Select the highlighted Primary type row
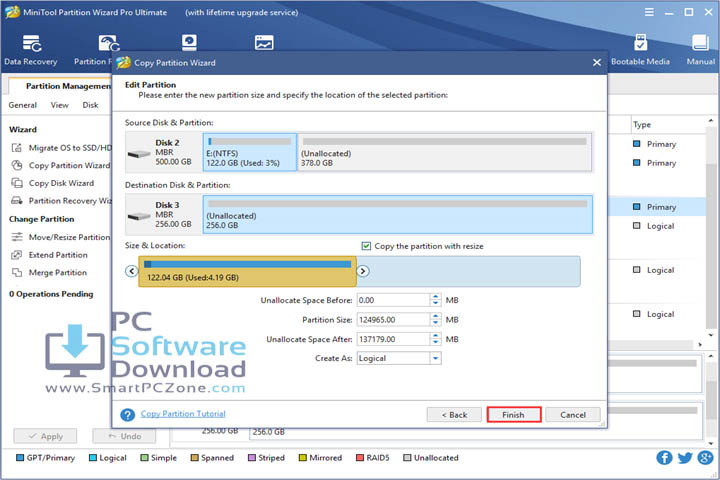 click(x=657, y=207)
